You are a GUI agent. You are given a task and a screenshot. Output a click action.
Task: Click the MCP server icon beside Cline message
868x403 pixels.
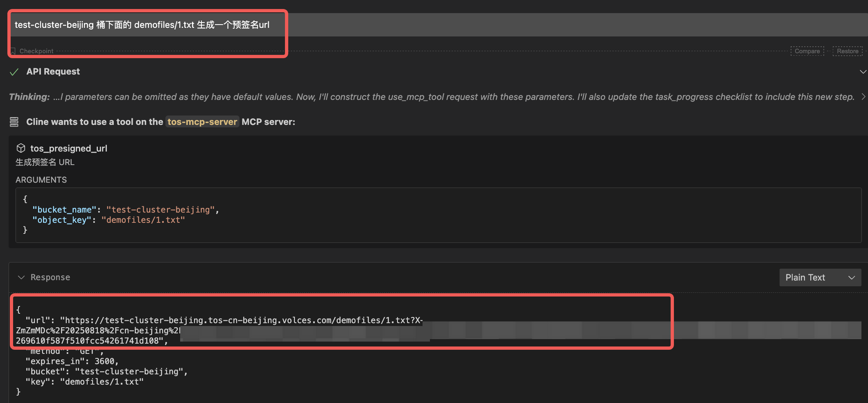[14, 122]
